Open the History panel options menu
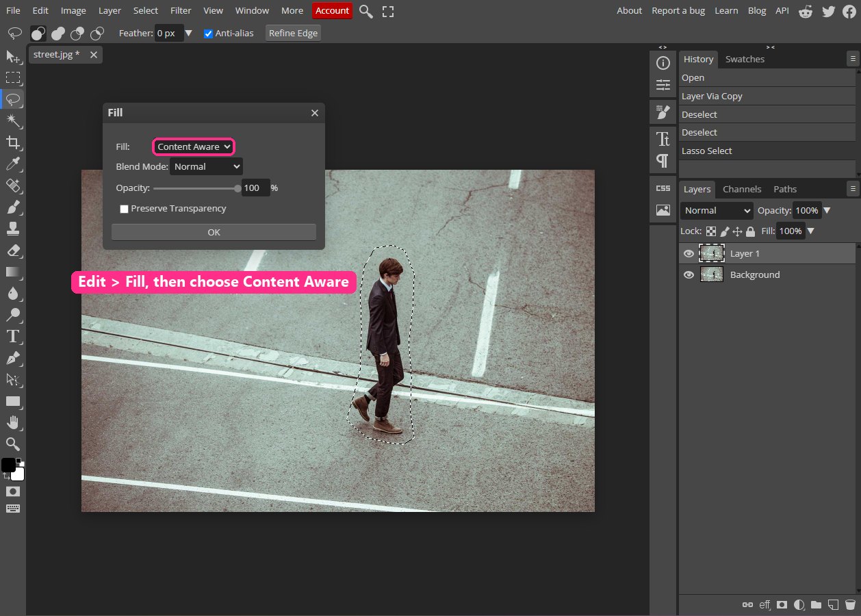The height and width of the screenshot is (616, 861). pos(852,60)
